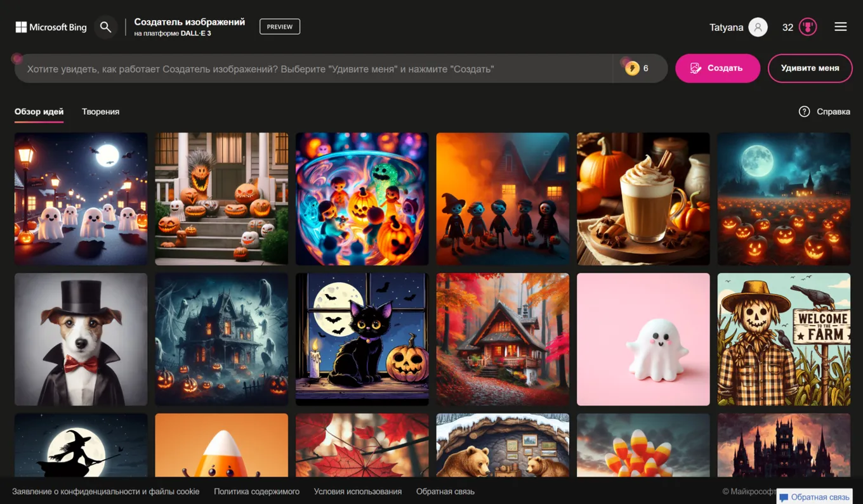863x504 pixels.
Task: Switch to the Творения tab
Action: pos(100,112)
